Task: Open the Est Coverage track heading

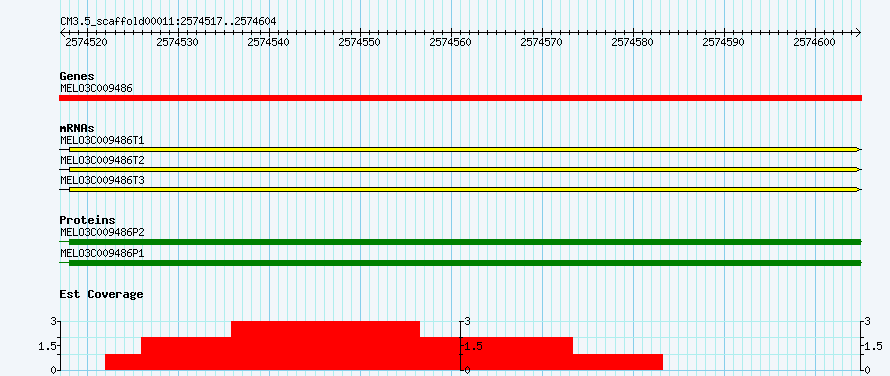Action: (x=102, y=294)
